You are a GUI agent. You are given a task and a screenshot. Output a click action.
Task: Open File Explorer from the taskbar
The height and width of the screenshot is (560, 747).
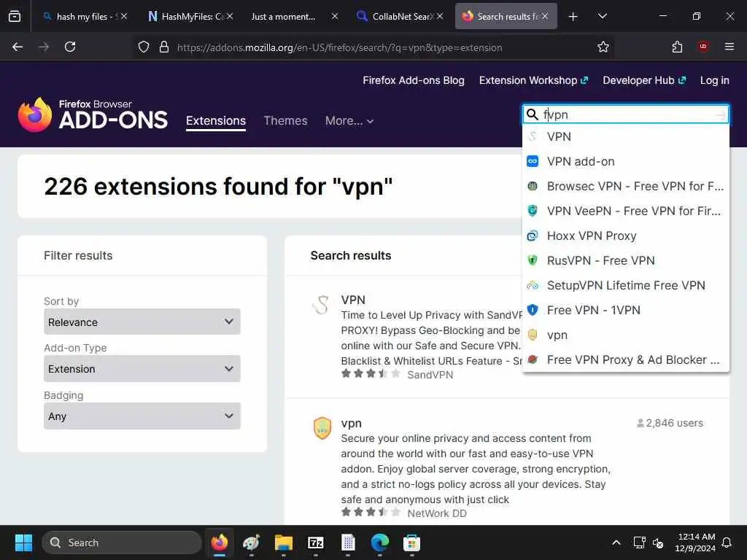coord(284,542)
